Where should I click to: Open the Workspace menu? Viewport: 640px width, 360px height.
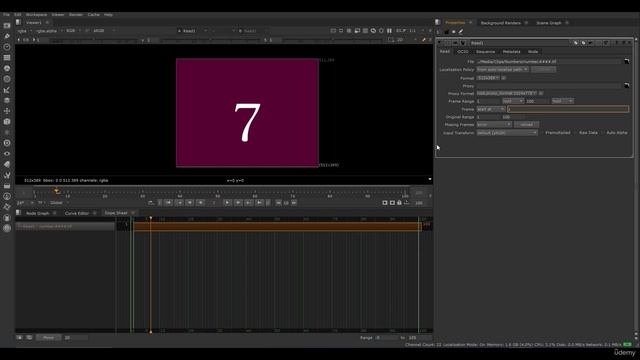point(36,15)
